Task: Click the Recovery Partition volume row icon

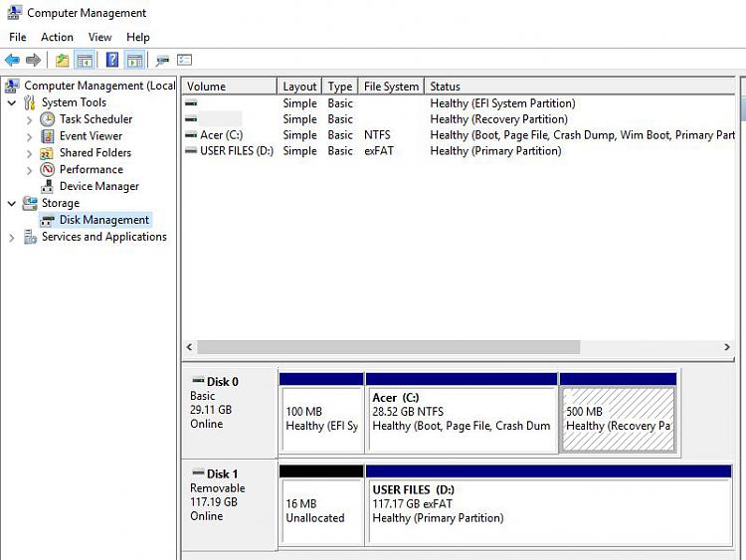Action: pyautogui.click(x=191, y=119)
